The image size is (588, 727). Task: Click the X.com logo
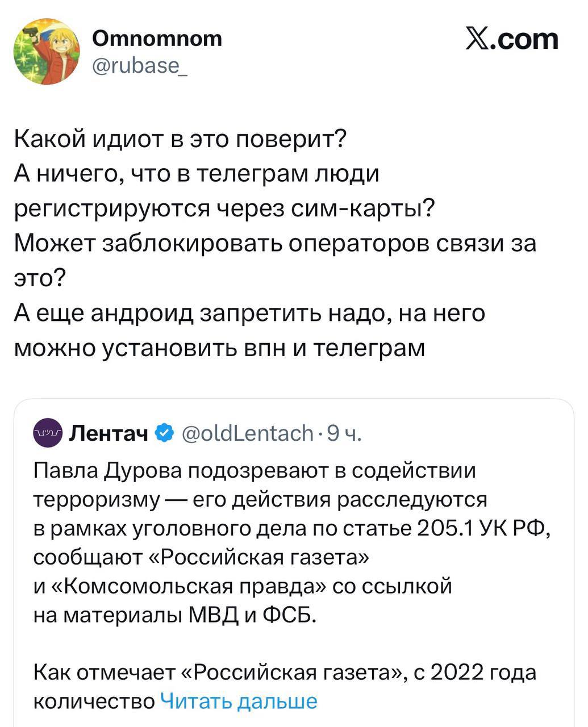[511, 40]
